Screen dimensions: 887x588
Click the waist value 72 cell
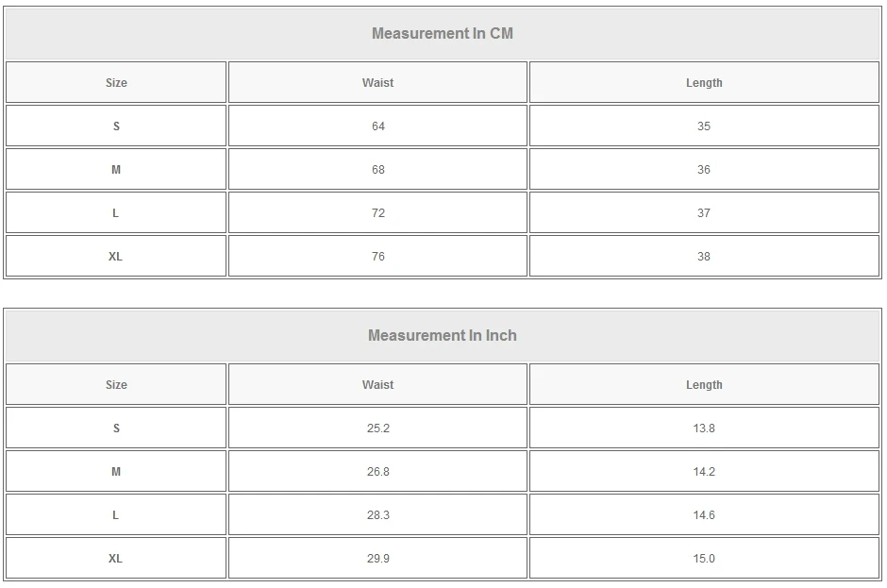(x=377, y=213)
